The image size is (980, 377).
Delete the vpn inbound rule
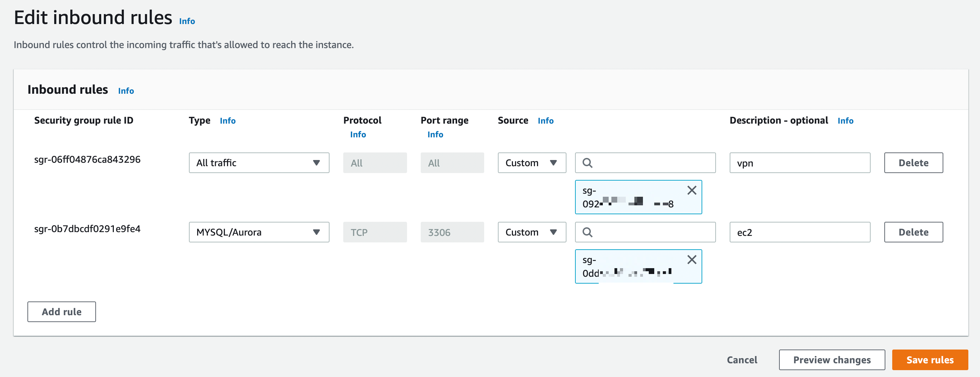[913, 163]
